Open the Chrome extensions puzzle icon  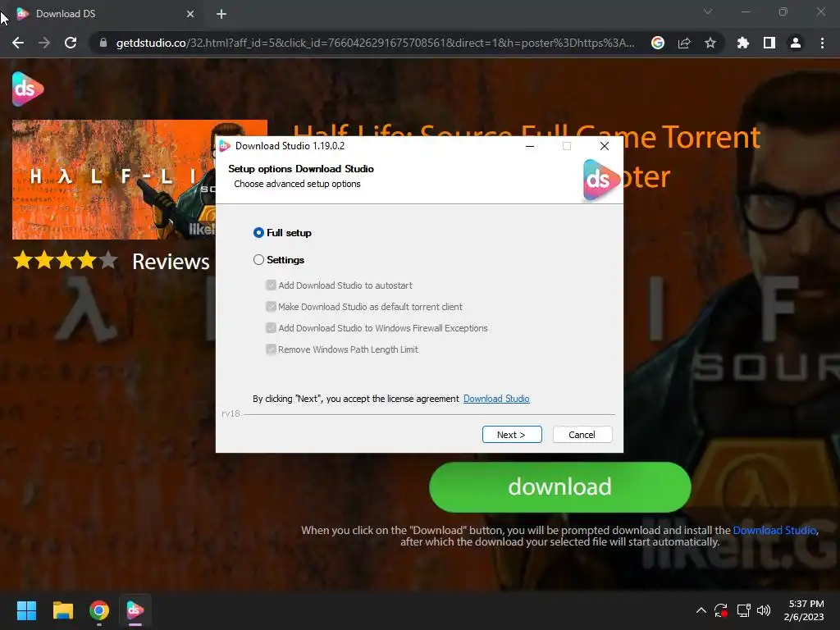point(743,43)
